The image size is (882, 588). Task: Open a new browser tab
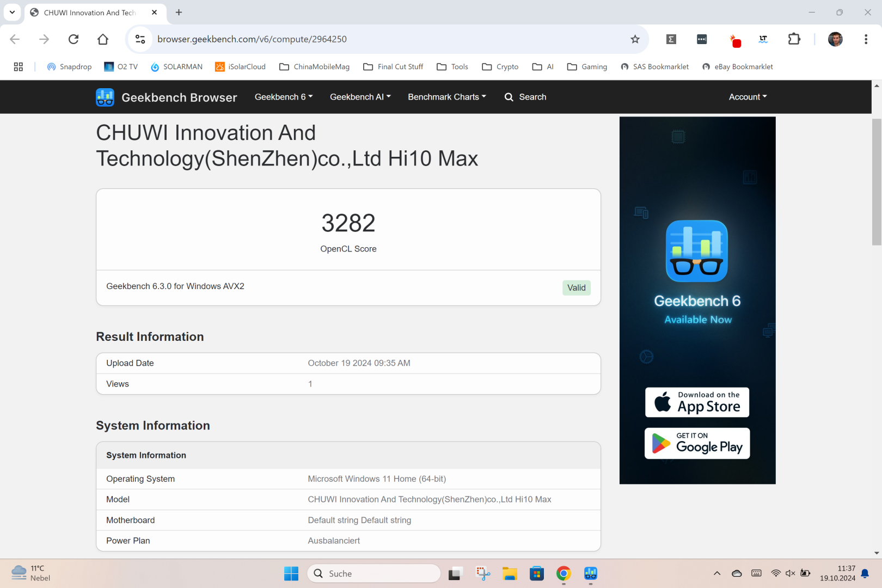[179, 12]
